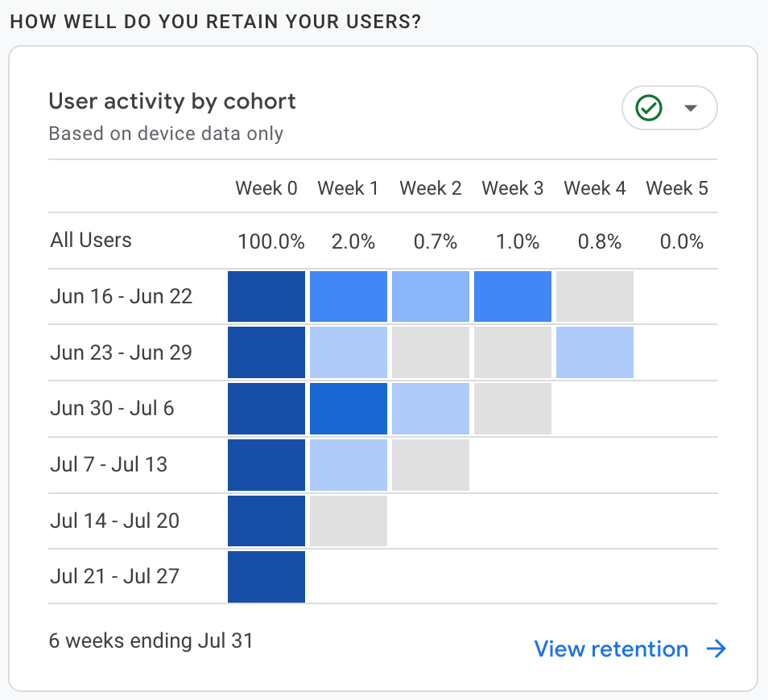Viewport: 768px width, 700px height.
Task: Click the Jul 14 - Jul 20 Week 1 gray cell
Action: tap(349, 521)
